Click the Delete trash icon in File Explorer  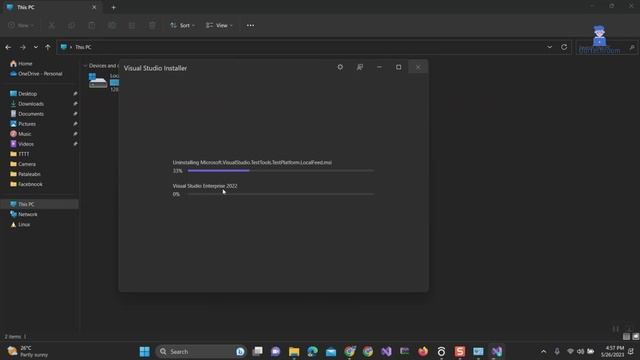point(152,25)
